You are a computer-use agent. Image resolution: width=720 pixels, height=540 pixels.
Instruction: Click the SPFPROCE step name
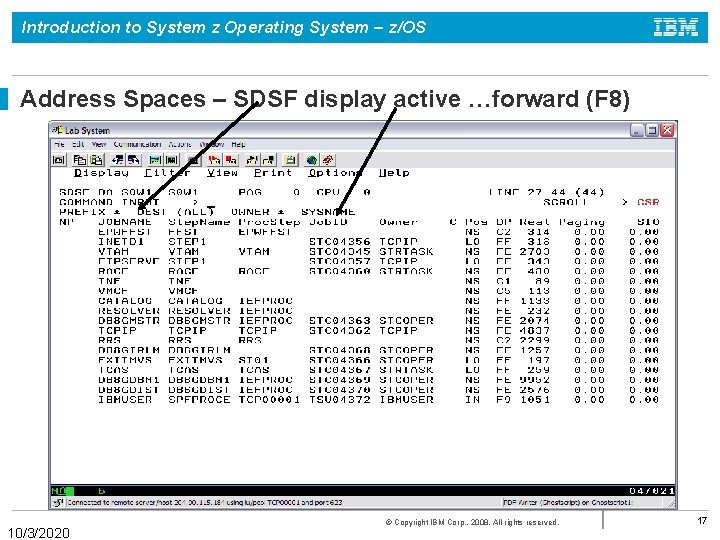[x=199, y=399]
